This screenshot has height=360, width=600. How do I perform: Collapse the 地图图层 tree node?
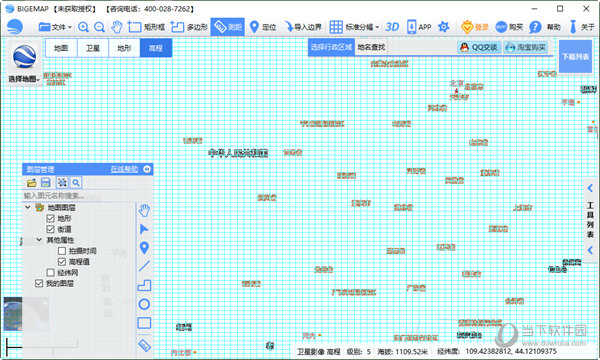pos(28,207)
